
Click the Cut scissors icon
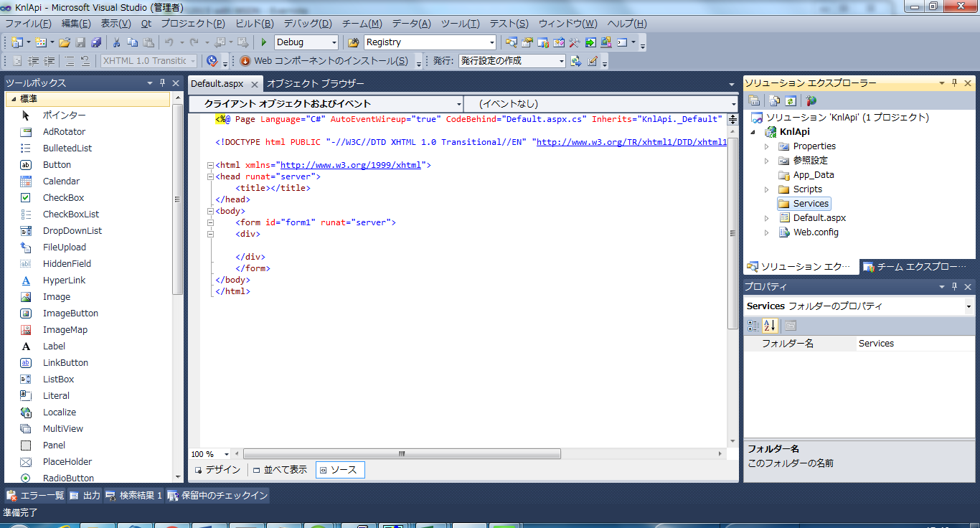(x=116, y=42)
